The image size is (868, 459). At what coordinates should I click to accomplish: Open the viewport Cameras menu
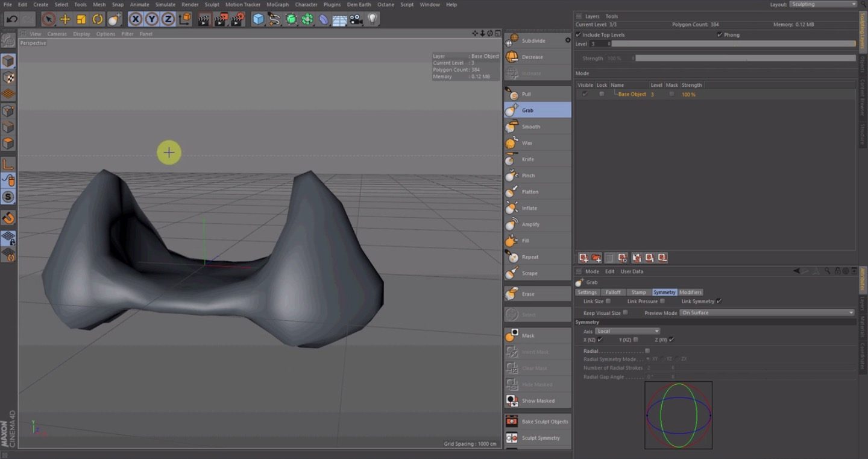(x=57, y=34)
